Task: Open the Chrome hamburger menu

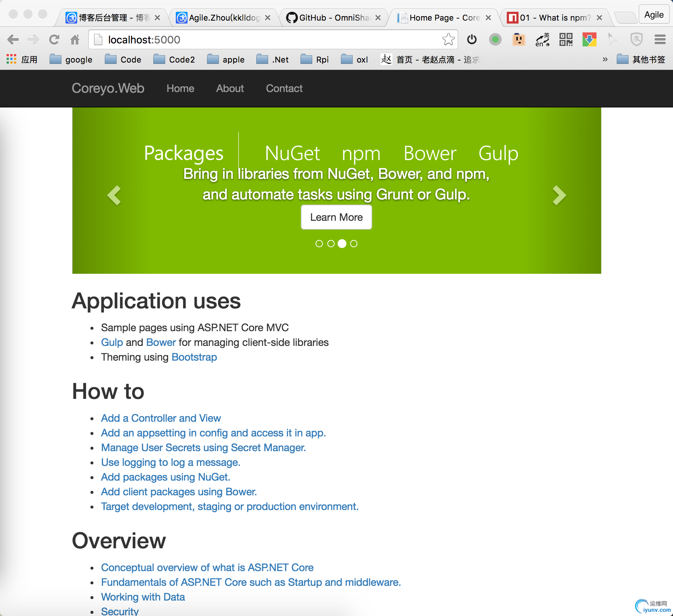Action: point(660,39)
